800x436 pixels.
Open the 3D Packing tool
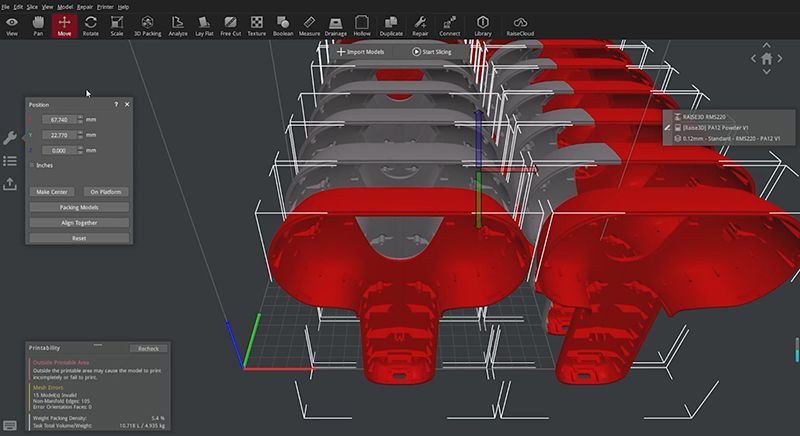click(147, 24)
